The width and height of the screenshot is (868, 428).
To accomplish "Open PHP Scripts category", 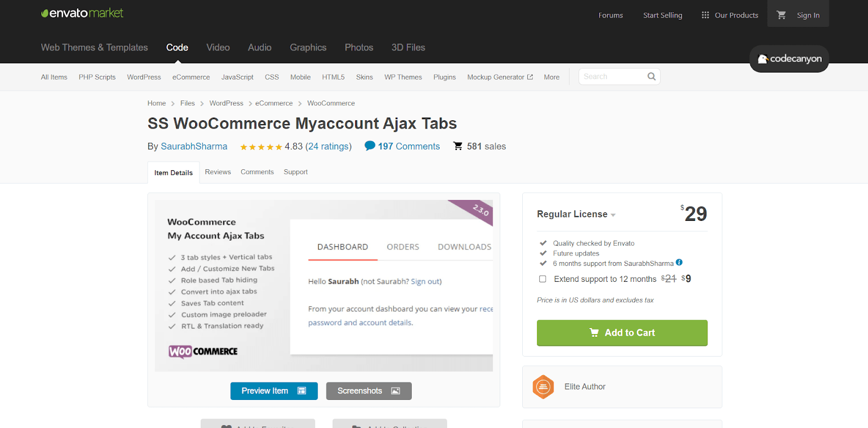I will tap(97, 77).
